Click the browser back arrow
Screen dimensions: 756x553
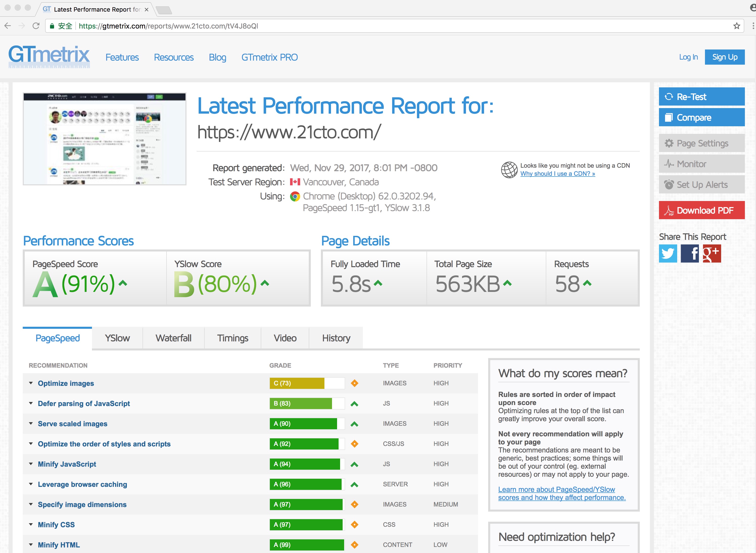point(8,26)
